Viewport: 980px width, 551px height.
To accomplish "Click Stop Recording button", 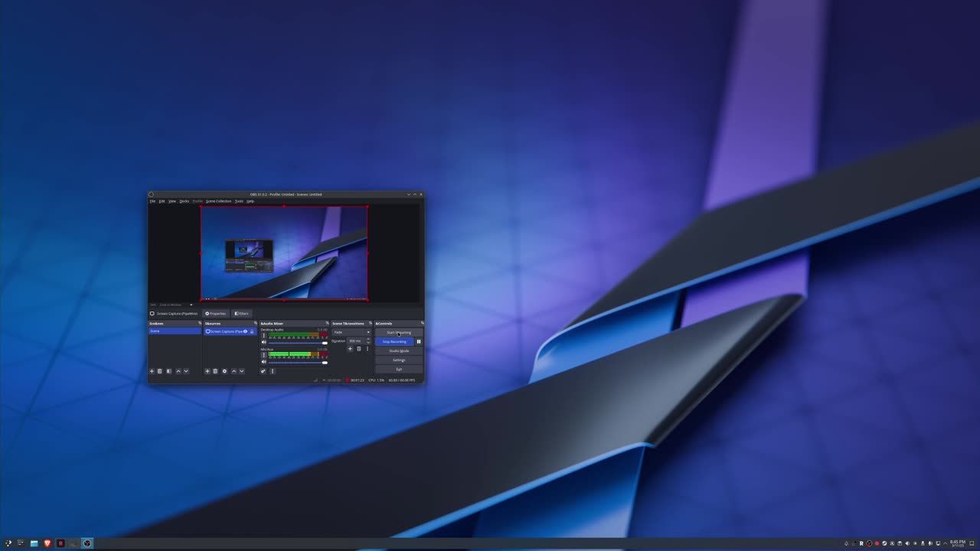I will [394, 341].
